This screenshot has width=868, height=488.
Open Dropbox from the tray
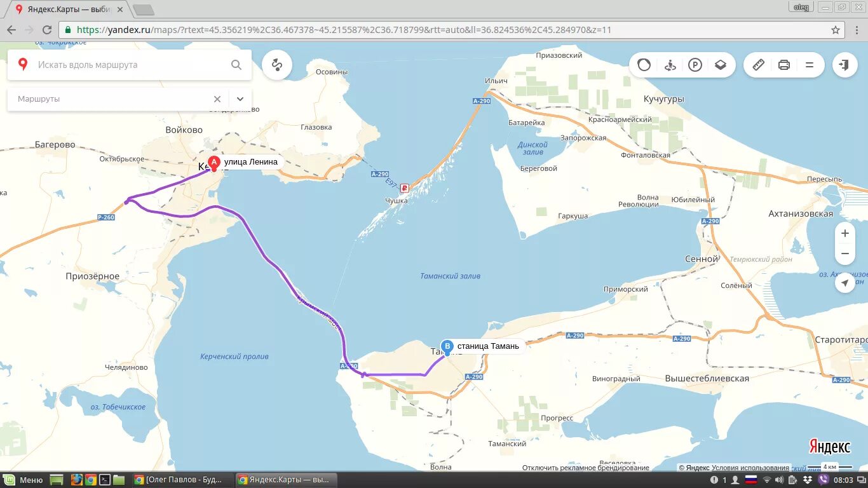(x=807, y=480)
